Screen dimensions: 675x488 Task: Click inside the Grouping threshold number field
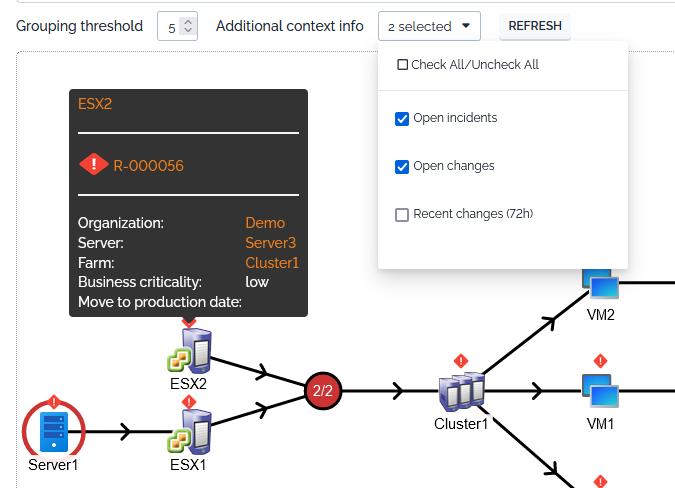click(171, 27)
